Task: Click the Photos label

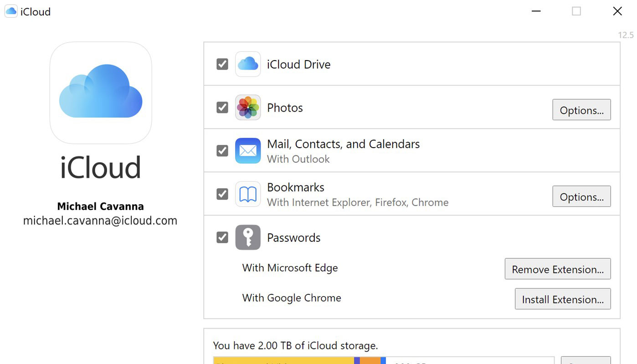Action: point(285,108)
